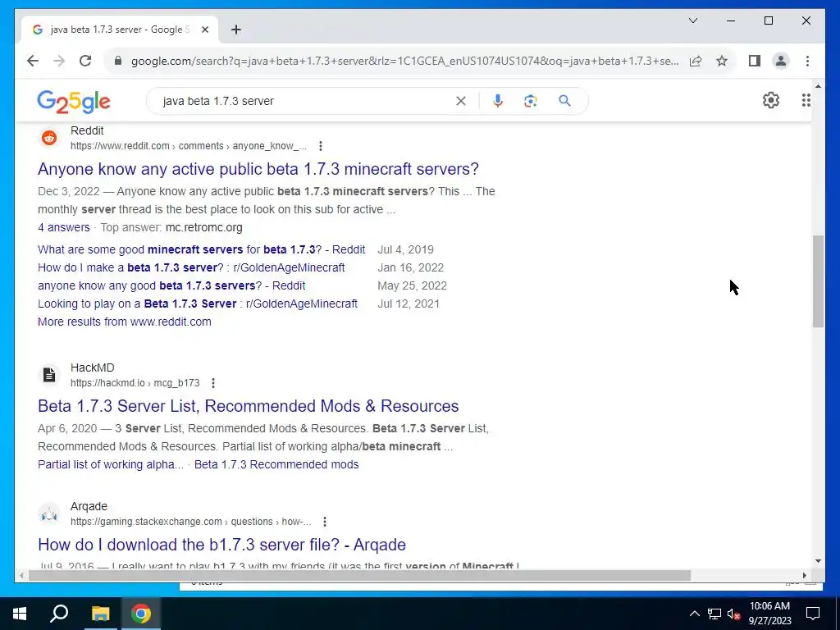840x630 pixels.
Task: View site info via the padlock icon
Action: tap(118, 61)
